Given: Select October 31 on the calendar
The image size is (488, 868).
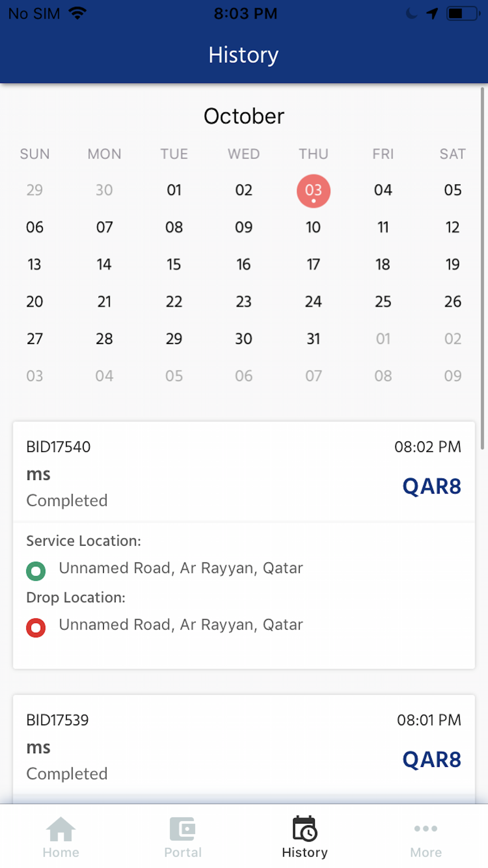Looking at the screenshot, I should (x=313, y=339).
